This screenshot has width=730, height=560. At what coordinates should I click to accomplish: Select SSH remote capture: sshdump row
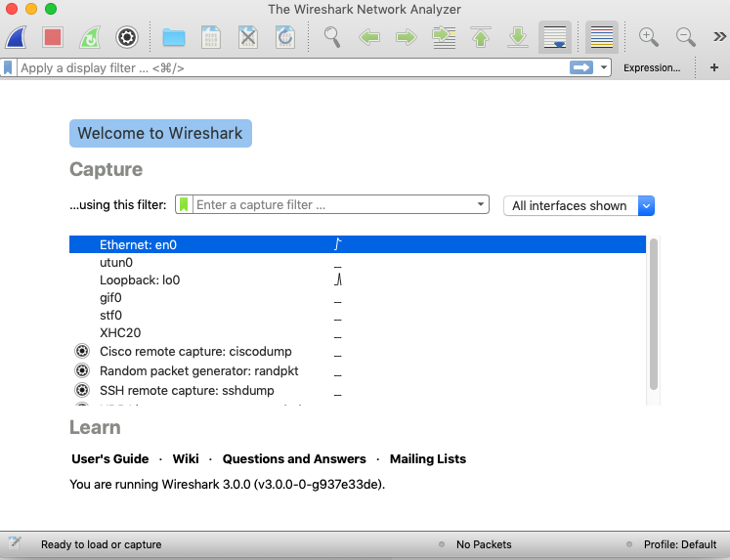tap(358, 391)
